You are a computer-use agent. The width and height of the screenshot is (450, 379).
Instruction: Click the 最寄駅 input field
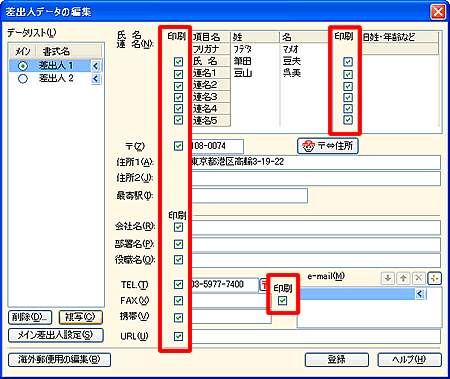coord(249,196)
